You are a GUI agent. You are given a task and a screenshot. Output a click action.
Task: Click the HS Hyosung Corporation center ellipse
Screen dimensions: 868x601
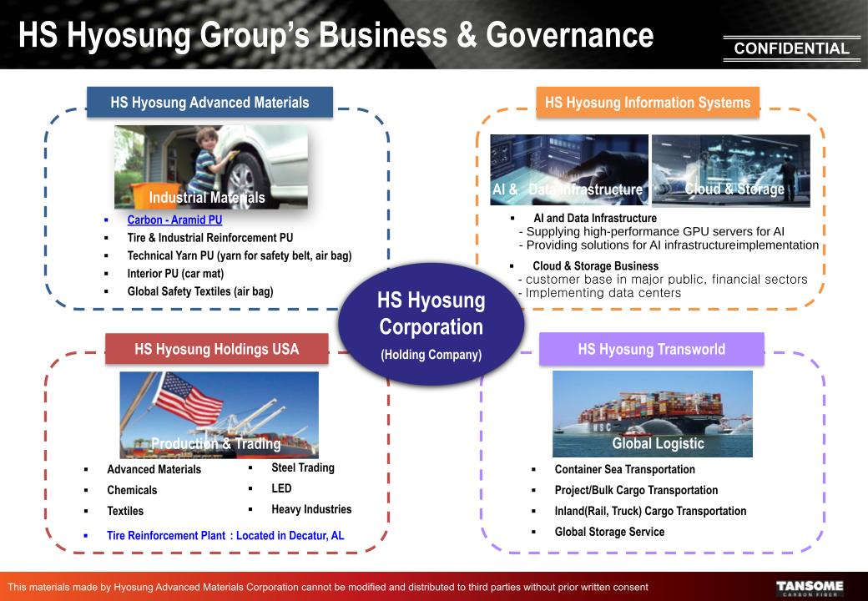point(431,325)
